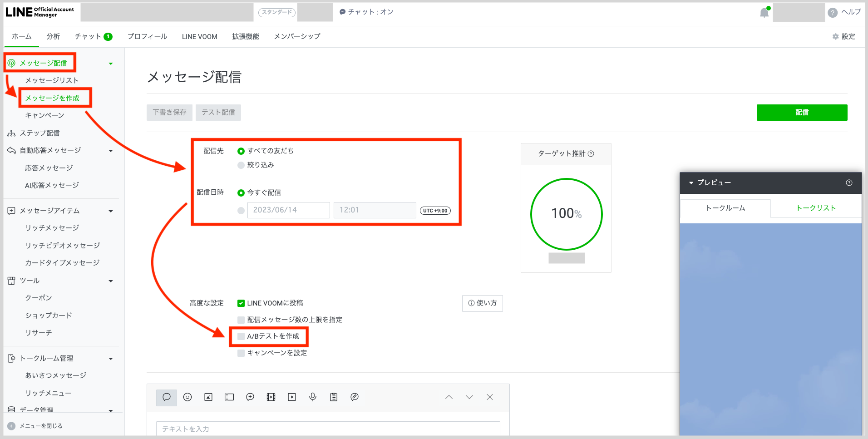Click the green 配信 button
This screenshot has width=868, height=439.
[x=802, y=113]
